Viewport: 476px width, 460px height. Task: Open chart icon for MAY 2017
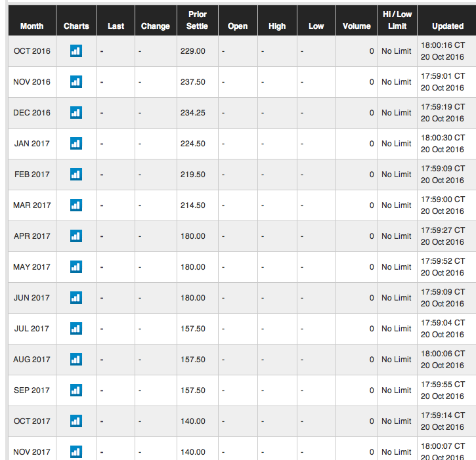tap(76, 267)
